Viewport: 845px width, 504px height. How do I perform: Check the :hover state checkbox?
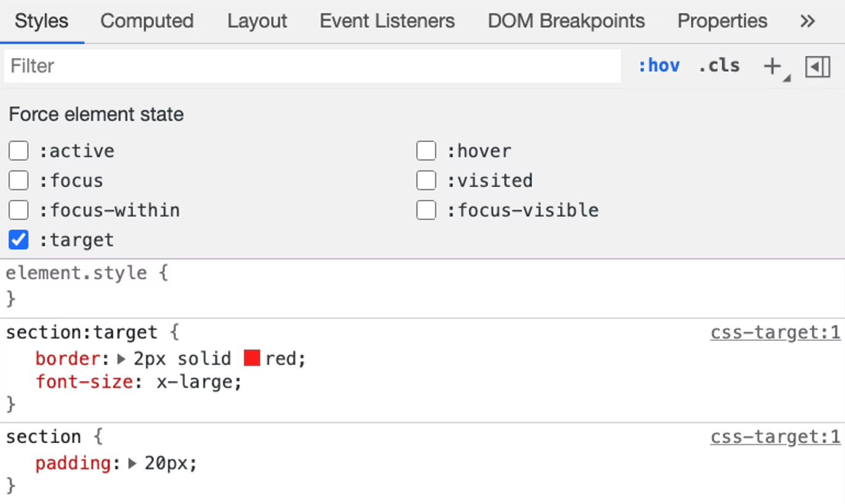point(426,151)
